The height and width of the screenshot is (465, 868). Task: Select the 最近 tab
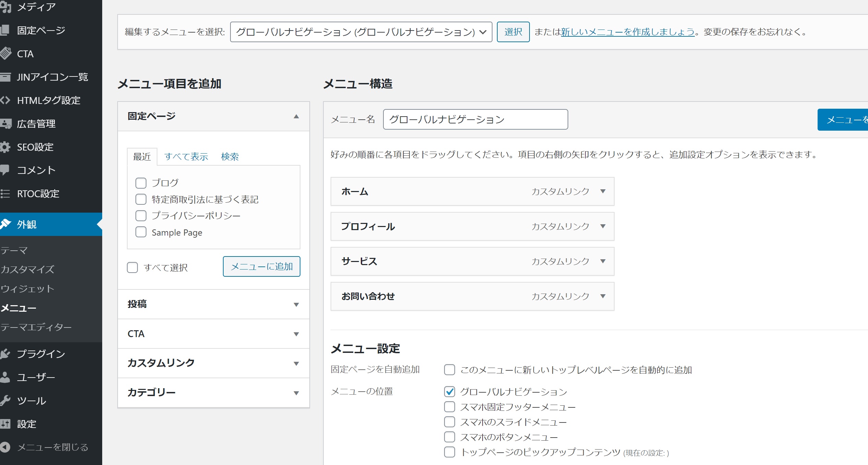pyautogui.click(x=142, y=157)
